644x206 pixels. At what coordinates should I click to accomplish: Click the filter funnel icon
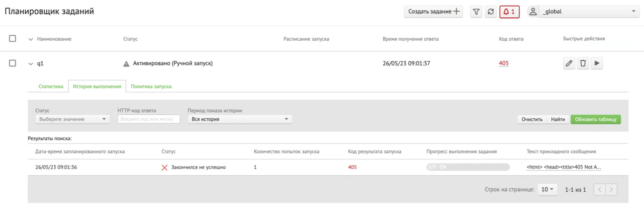point(476,12)
